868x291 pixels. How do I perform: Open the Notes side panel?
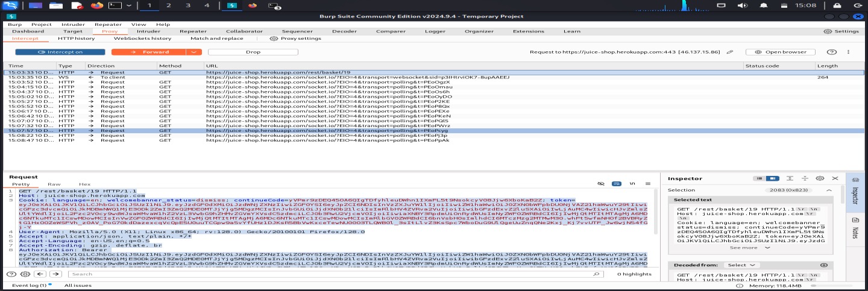pos(854,228)
